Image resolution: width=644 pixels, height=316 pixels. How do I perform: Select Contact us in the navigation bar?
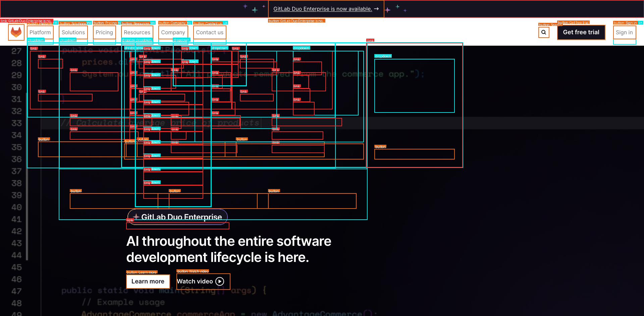pyautogui.click(x=210, y=32)
